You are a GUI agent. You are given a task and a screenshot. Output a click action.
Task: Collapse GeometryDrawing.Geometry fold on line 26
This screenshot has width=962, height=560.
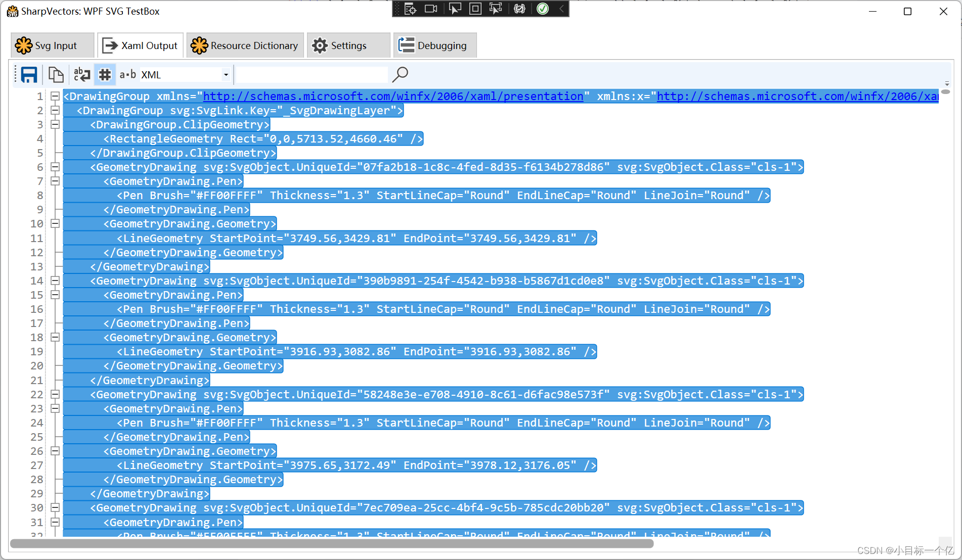click(x=55, y=451)
